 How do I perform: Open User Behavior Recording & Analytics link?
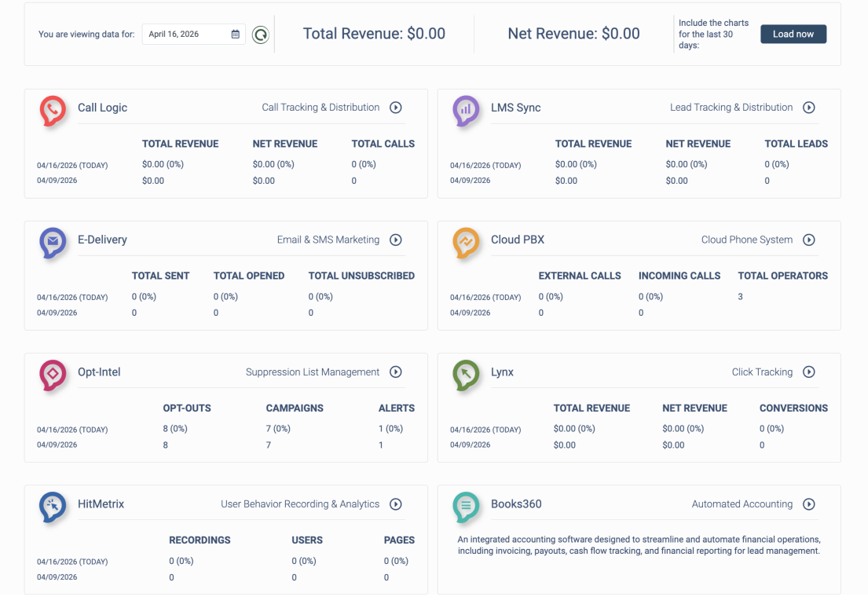pos(299,504)
